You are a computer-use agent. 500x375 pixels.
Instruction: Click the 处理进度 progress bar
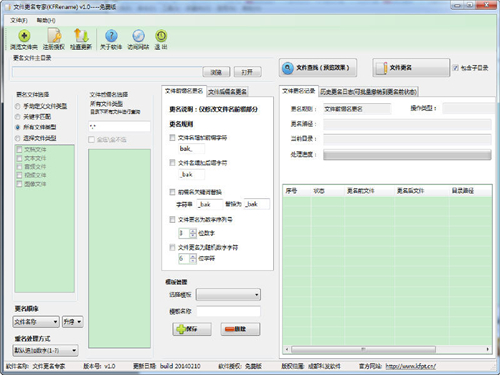[x=407, y=155]
